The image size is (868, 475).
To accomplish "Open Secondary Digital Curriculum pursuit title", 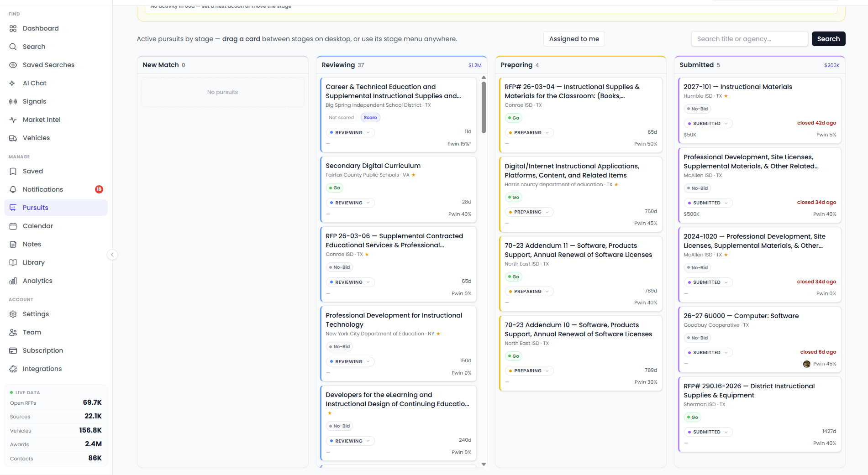I will [373, 166].
